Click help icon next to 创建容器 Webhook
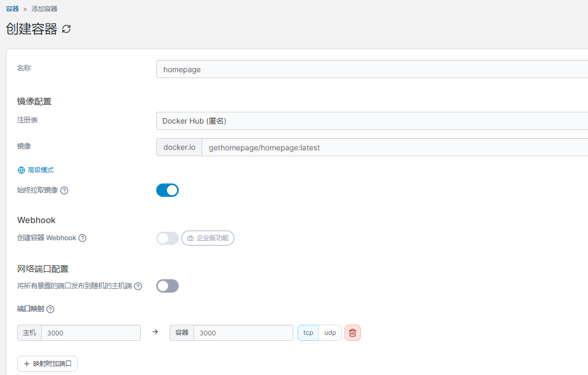Screen dimensions: 588x375 (82, 238)
